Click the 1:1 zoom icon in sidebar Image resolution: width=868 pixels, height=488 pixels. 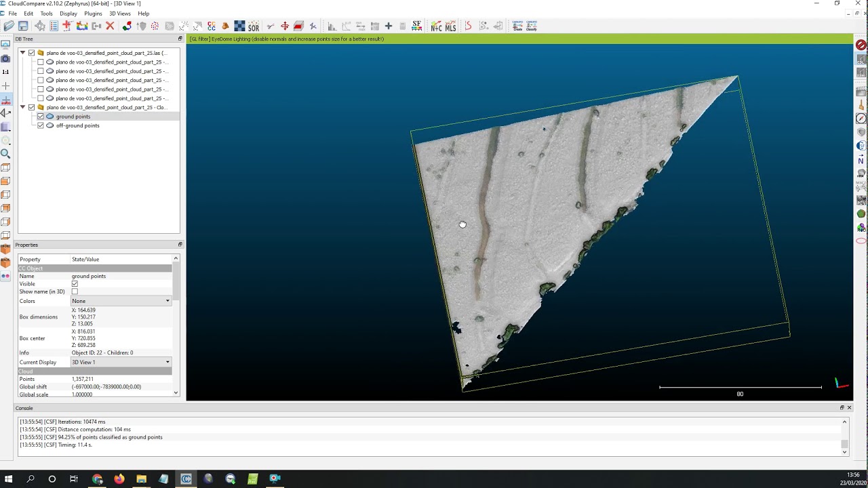click(x=5, y=72)
